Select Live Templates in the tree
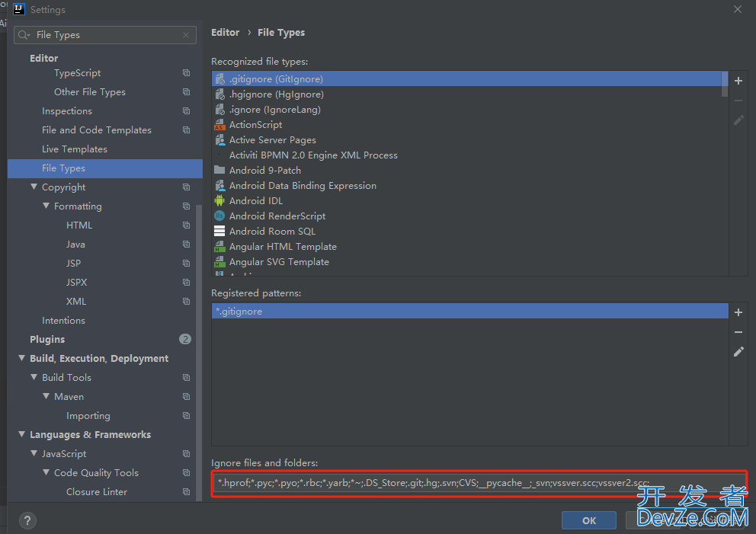 [75, 149]
